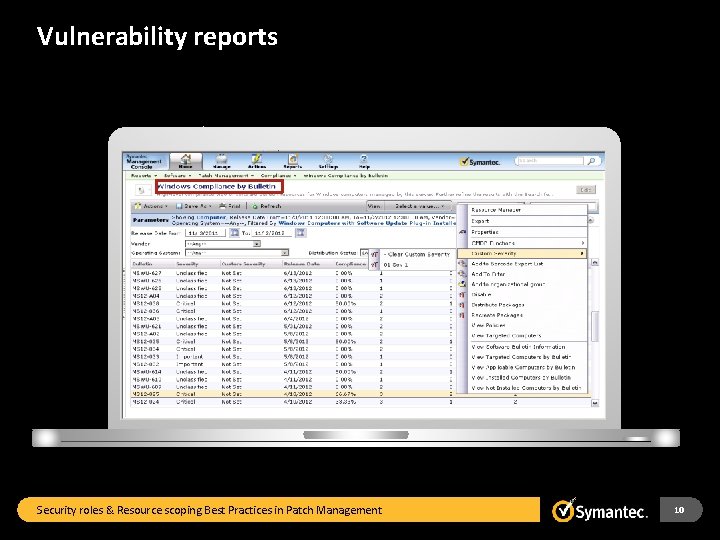The image size is (720, 540).
Task: Click the Add To Filter icon
Action: (462, 274)
